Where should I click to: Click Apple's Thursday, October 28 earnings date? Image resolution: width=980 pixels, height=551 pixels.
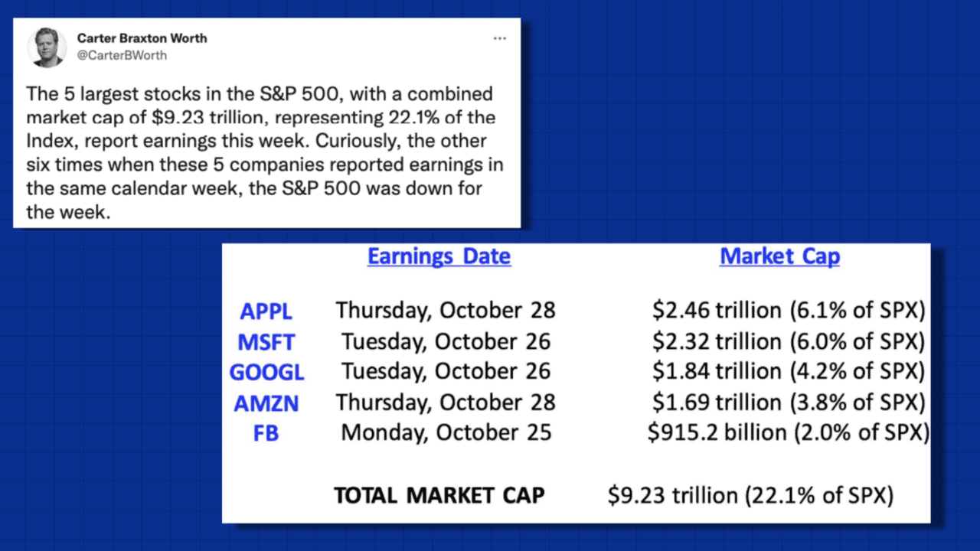(445, 310)
